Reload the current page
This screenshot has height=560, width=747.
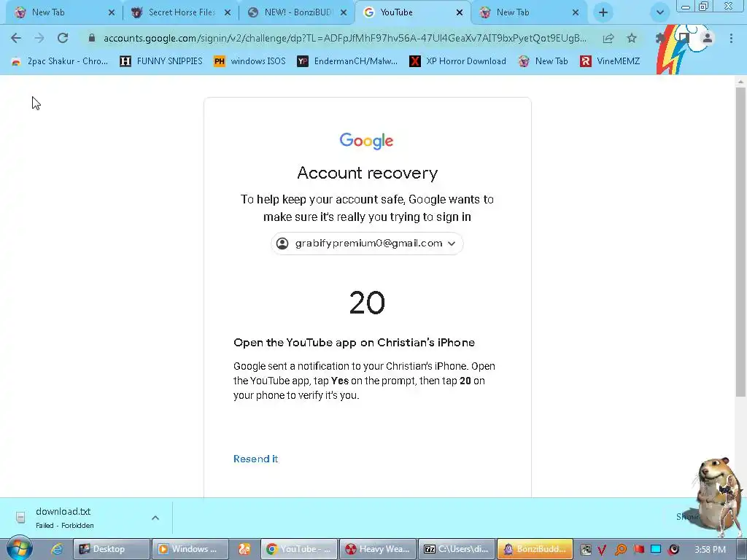click(x=63, y=38)
